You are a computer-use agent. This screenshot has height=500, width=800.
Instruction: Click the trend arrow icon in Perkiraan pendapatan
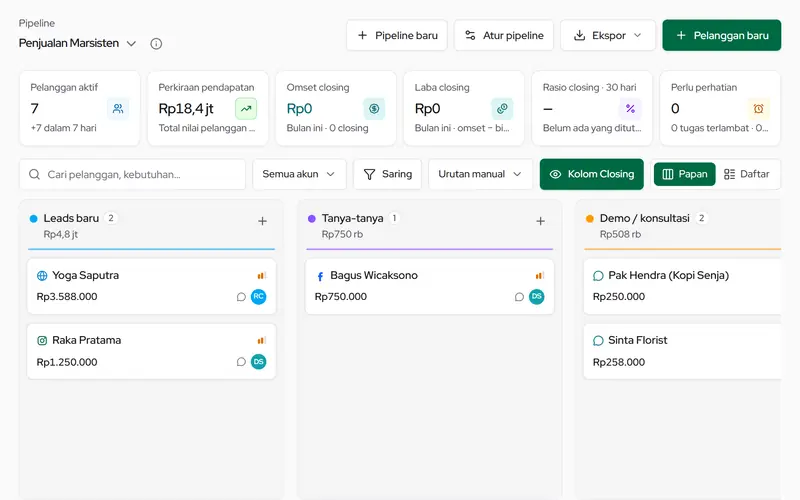tap(246, 109)
